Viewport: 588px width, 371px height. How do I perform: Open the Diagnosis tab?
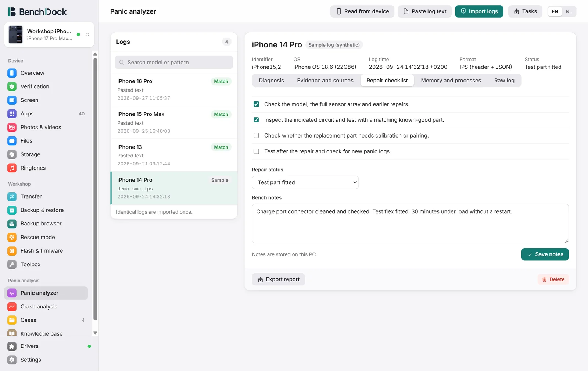(271, 81)
